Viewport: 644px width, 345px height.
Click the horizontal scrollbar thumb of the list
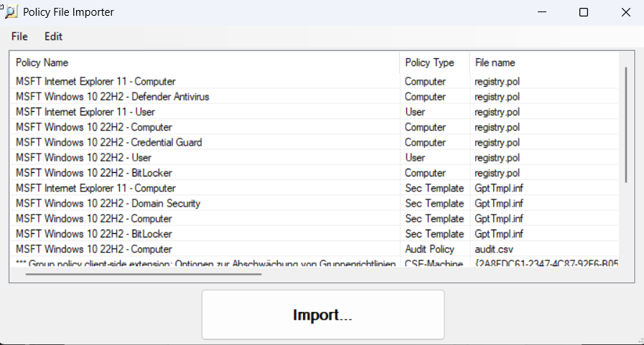[144, 274]
